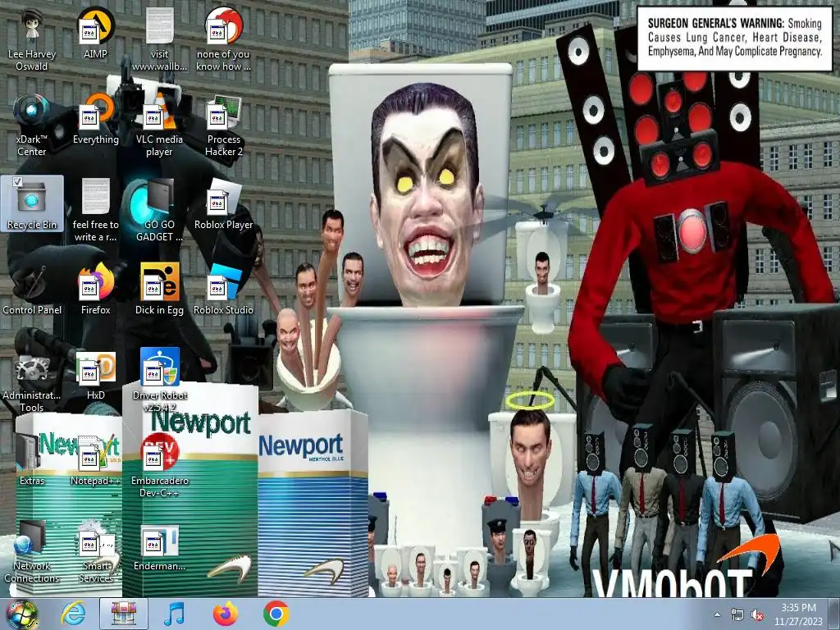
Task: Open Administrative Tools icon
Action: (x=32, y=381)
